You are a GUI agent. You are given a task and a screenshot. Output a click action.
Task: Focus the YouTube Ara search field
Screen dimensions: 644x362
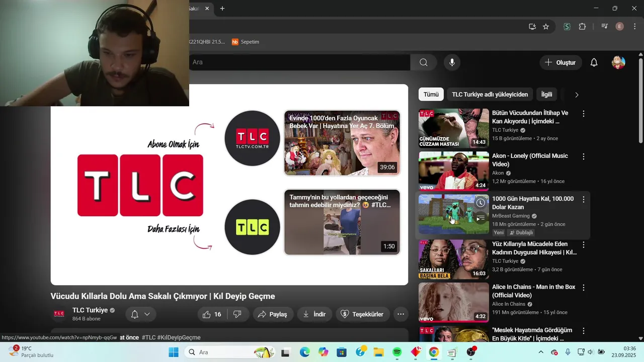pos(299,62)
